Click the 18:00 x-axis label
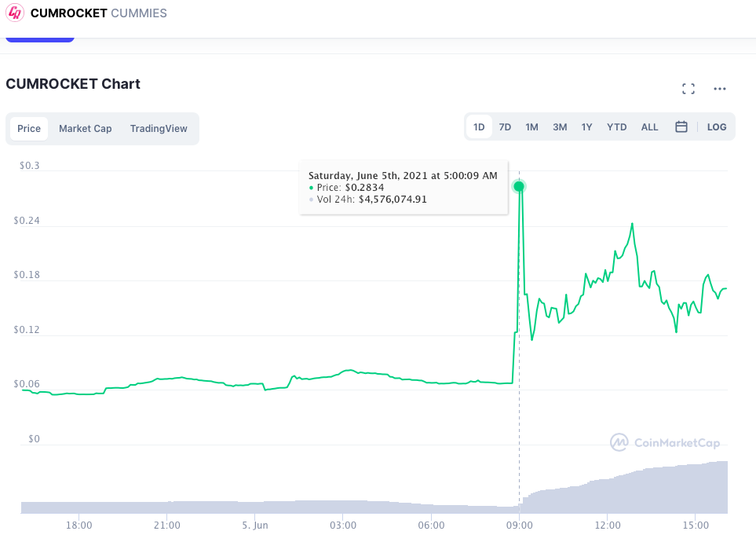 pos(79,525)
